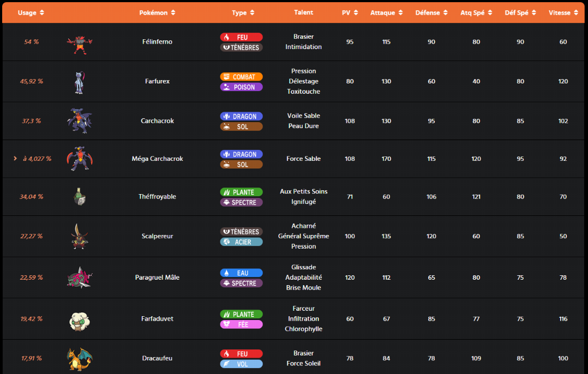
Task: Sort by Pokémon name column header
Action: 157,13
